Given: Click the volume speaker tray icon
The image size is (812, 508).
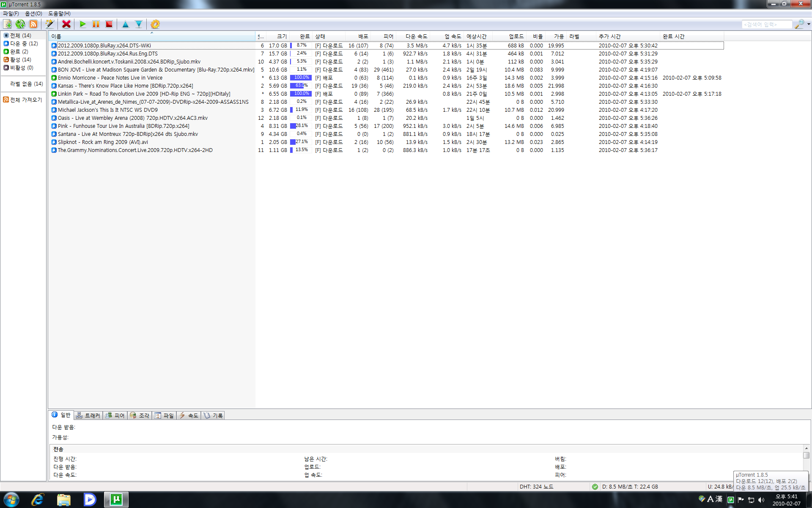Looking at the screenshot, I should [761, 500].
